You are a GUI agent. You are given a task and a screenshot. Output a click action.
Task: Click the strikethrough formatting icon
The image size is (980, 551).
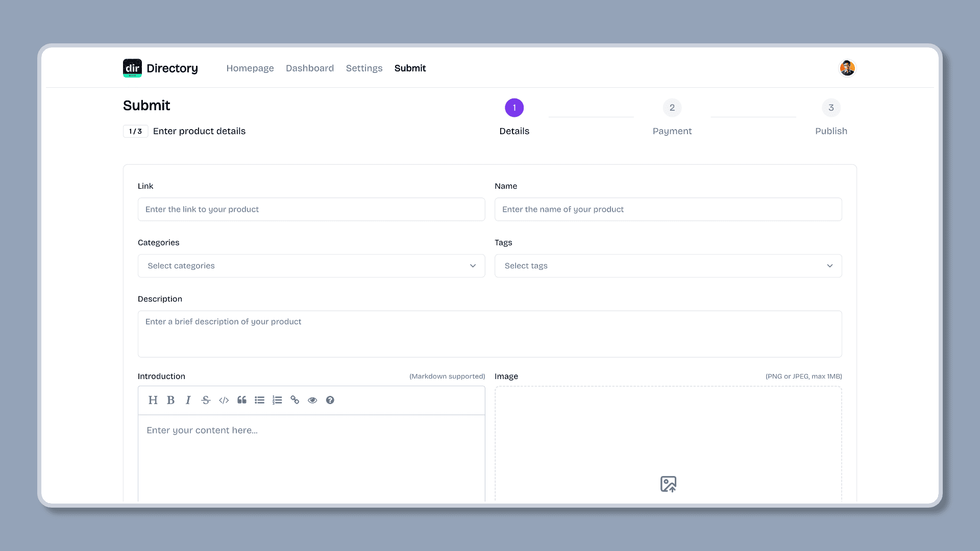(206, 399)
